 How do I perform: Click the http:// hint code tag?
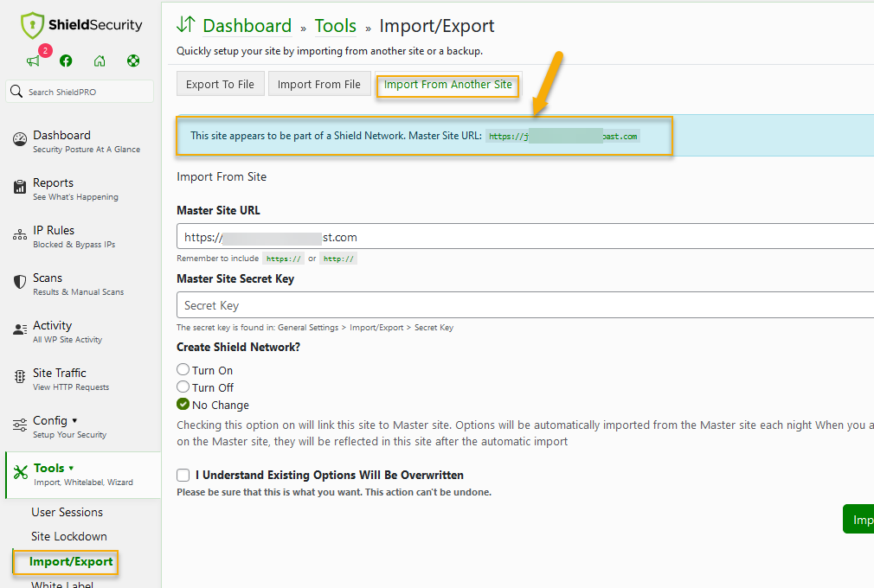(x=338, y=259)
